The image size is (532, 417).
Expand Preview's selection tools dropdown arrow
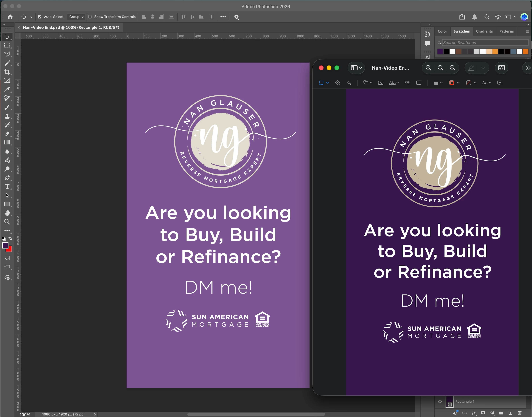(328, 83)
